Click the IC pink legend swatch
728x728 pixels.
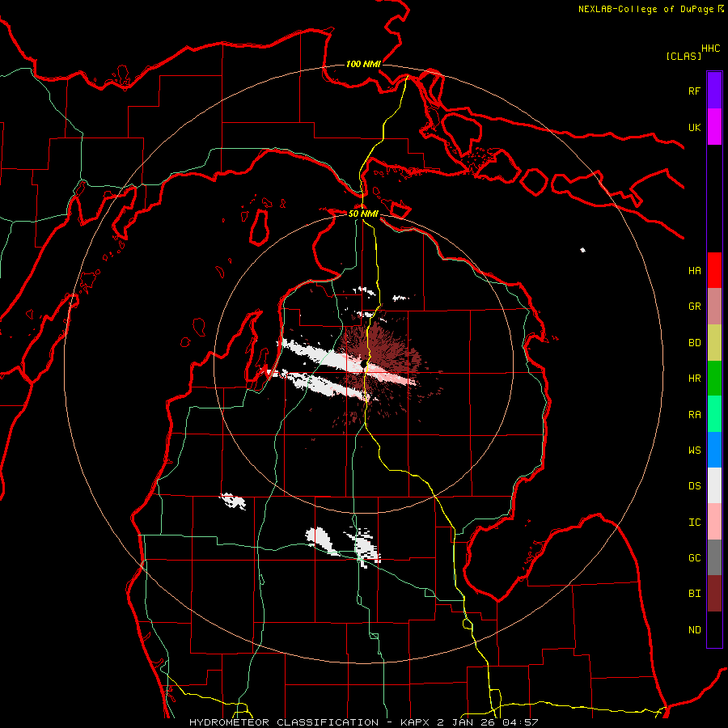click(714, 522)
